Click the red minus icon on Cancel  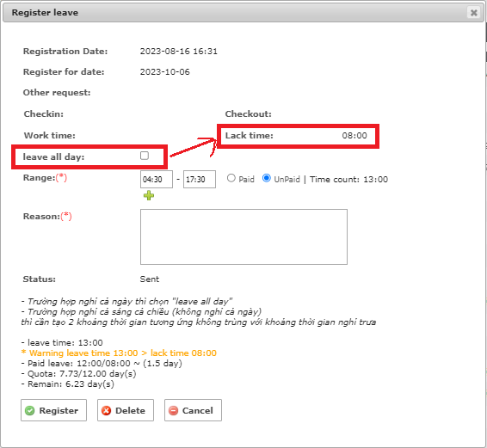(x=173, y=410)
